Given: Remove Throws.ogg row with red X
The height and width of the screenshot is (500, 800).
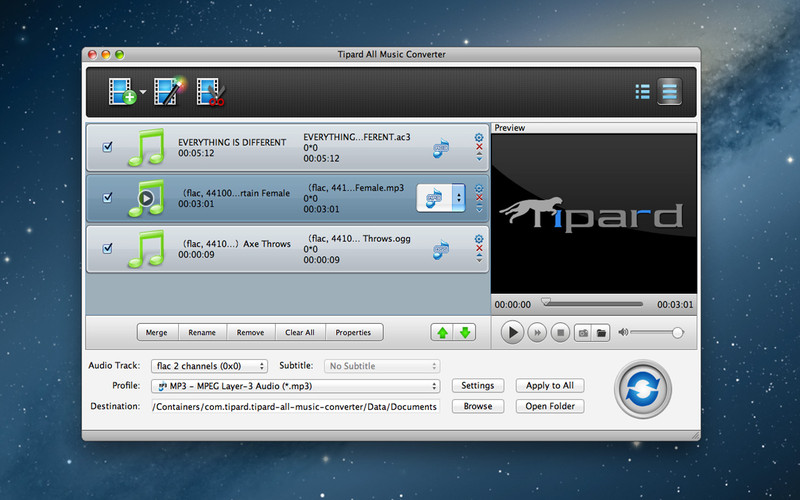Looking at the screenshot, I should pos(479,248).
